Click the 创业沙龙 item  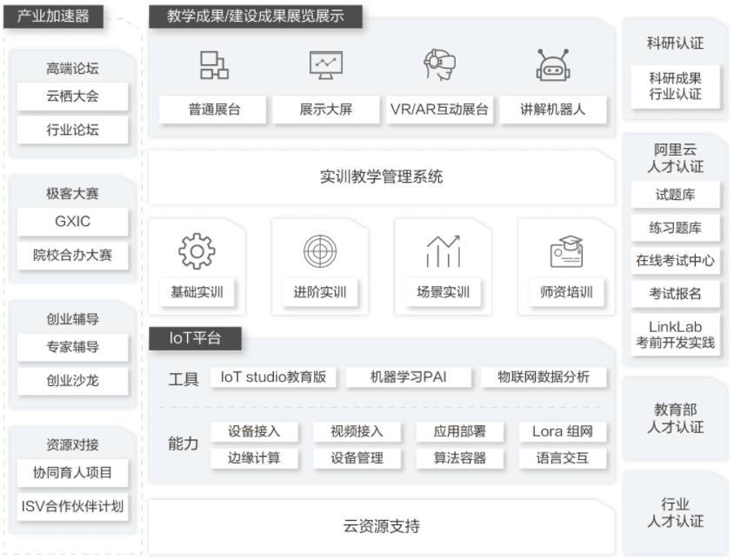[x=72, y=381]
